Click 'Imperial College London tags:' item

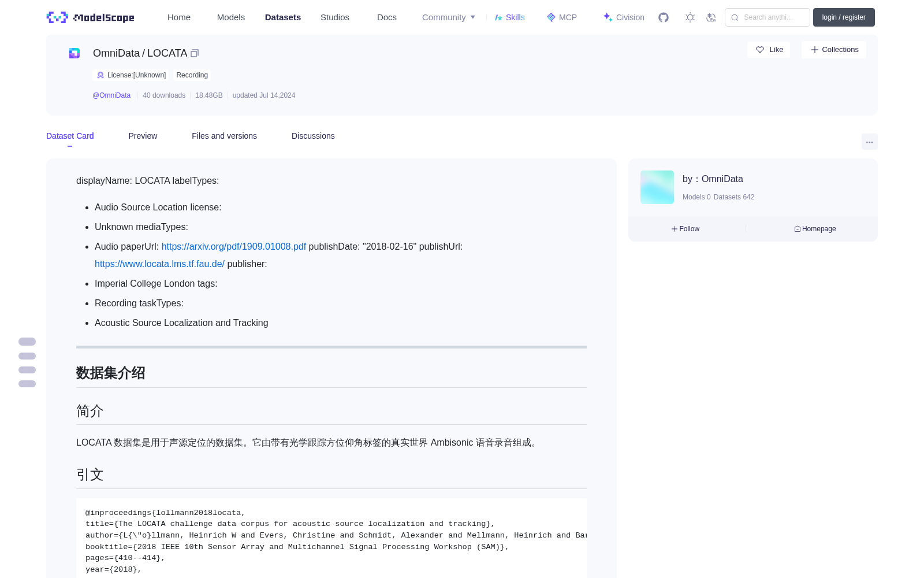pyautogui.click(x=156, y=284)
